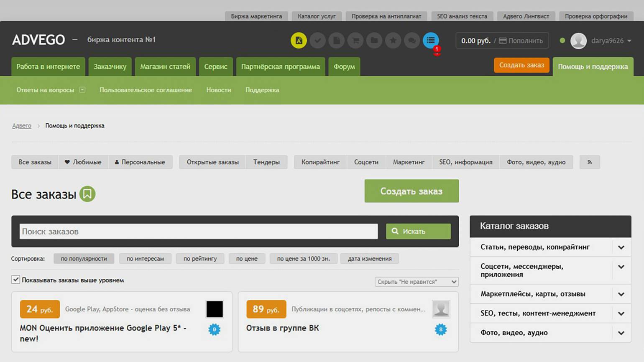
Task: Click the folder icon in header
Action: coord(374,41)
